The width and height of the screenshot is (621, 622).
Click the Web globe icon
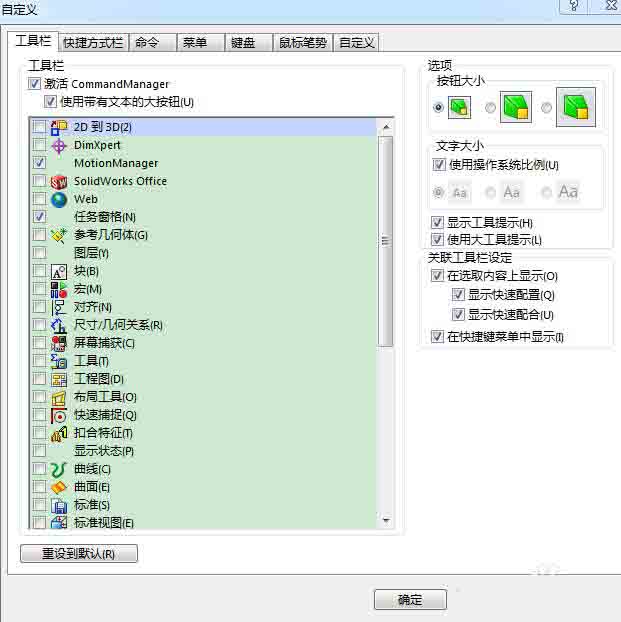pos(59,200)
